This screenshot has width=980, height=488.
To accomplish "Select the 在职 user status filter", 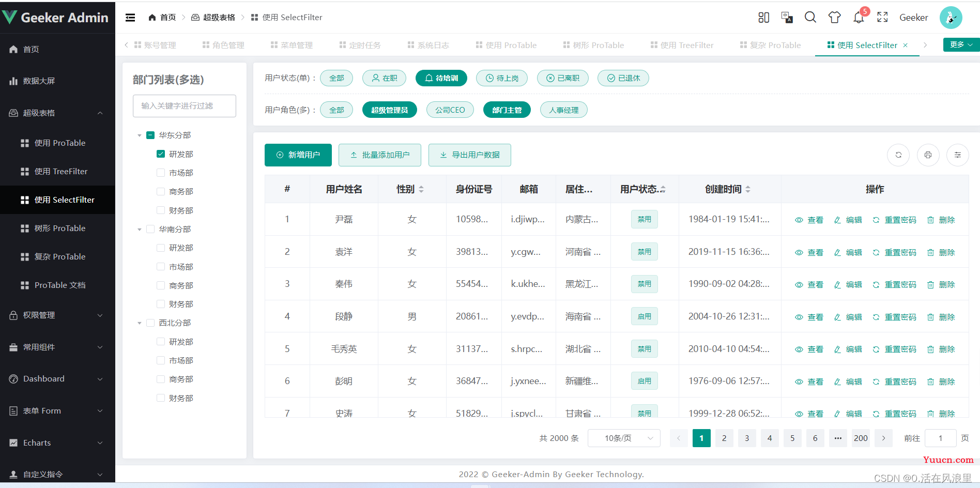I will 385,78.
